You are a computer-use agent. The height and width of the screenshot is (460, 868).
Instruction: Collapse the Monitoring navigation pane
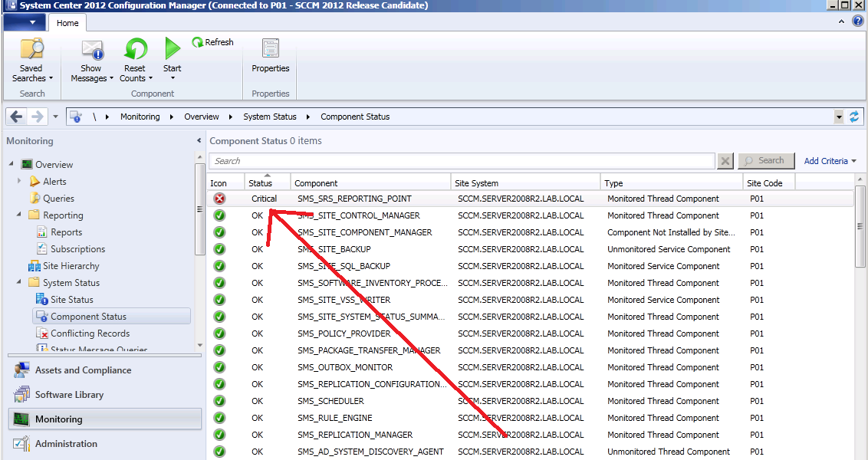(x=199, y=140)
